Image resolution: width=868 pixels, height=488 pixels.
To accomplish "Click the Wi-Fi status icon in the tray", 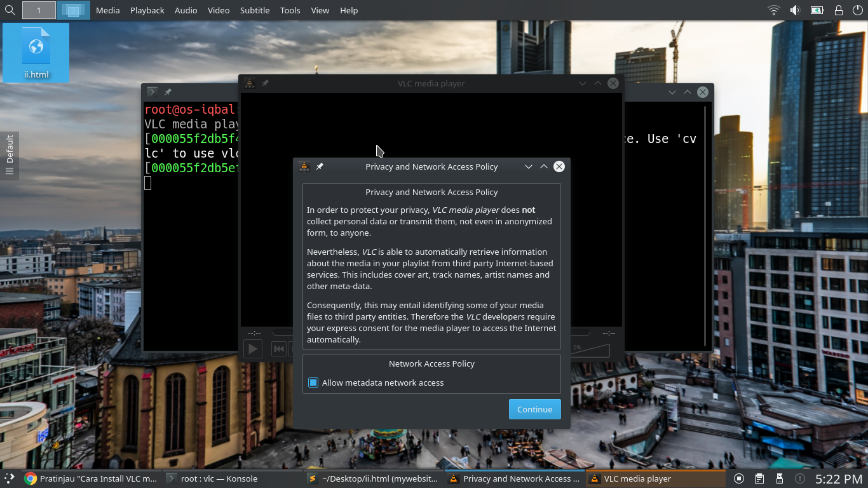I will pos(773,10).
